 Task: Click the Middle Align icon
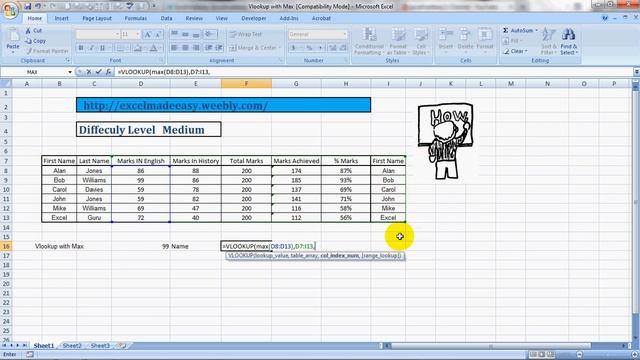[x=185, y=34]
